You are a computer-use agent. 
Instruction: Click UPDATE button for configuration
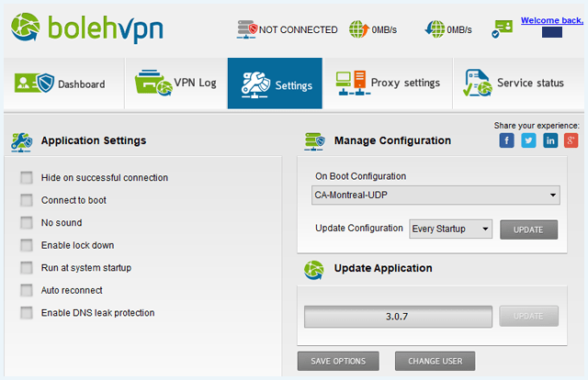(529, 229)
